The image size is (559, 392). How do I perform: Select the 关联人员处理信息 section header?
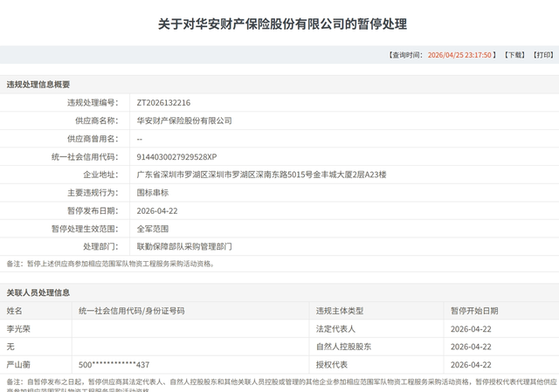coord(38,292)
